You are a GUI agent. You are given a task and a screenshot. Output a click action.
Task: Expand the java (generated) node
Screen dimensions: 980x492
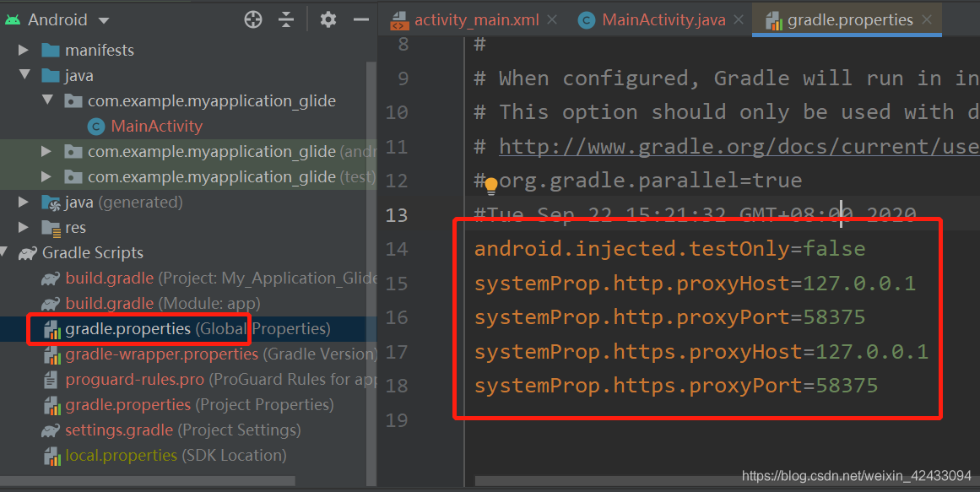click(22, 201)
